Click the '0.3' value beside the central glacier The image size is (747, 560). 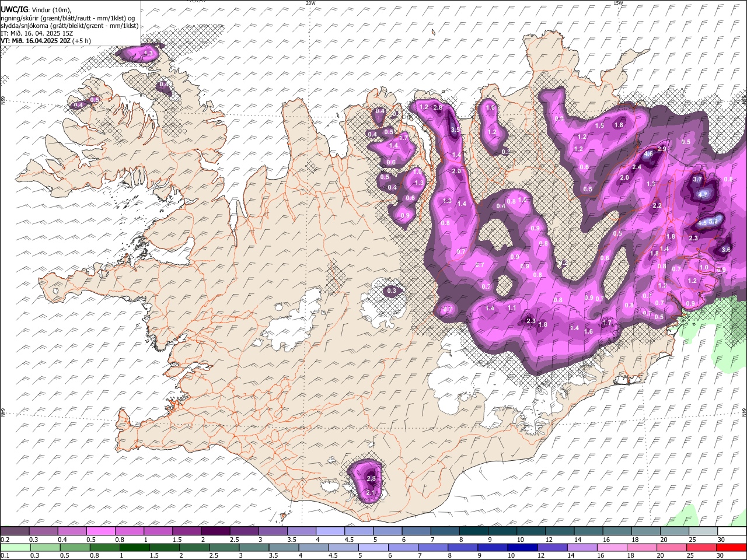[x=392, y=290]
